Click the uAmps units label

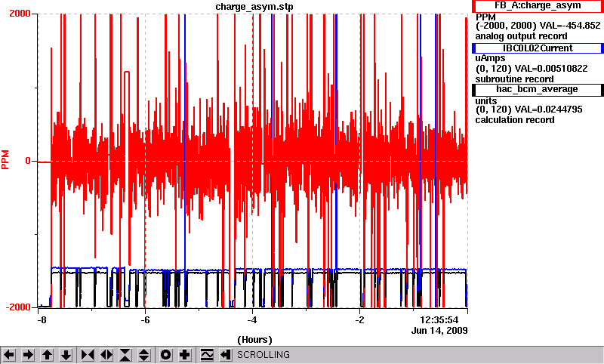pos(490,59)
